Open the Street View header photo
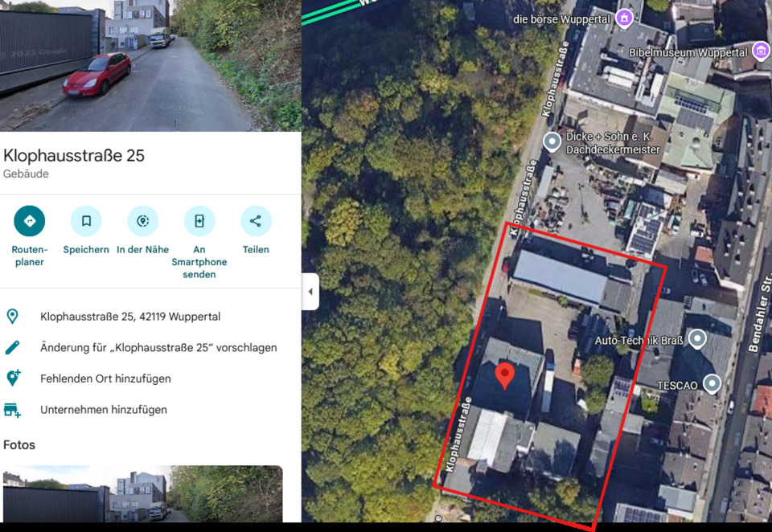 (150, 65)
